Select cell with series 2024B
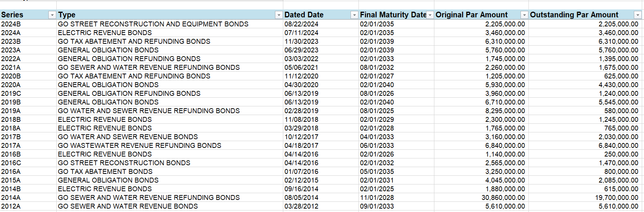The width and height of the screenshot is (644, 212). pyautogui.click(x=11, y=24)
